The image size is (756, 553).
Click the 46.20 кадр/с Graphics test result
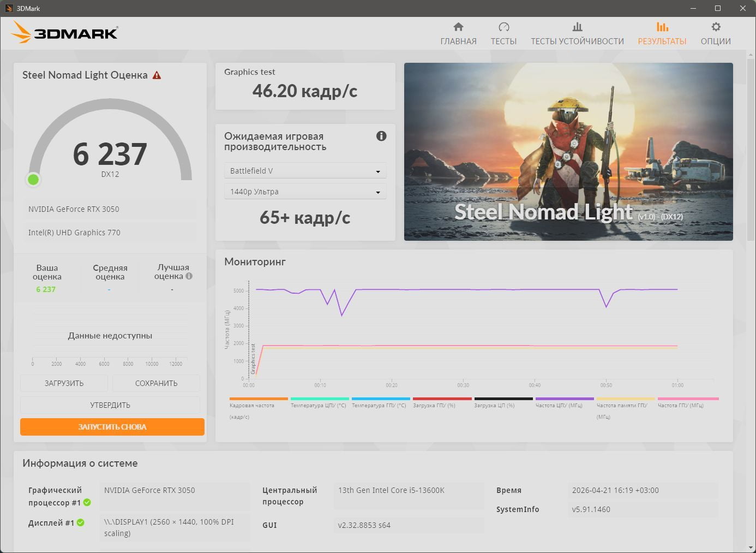coord(305,91)
